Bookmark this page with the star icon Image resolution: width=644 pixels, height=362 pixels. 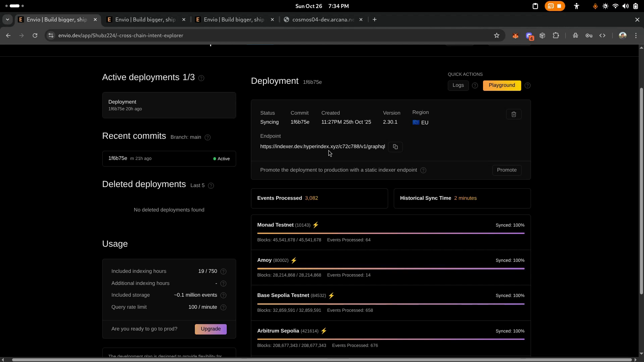click(x=497, y=36)
